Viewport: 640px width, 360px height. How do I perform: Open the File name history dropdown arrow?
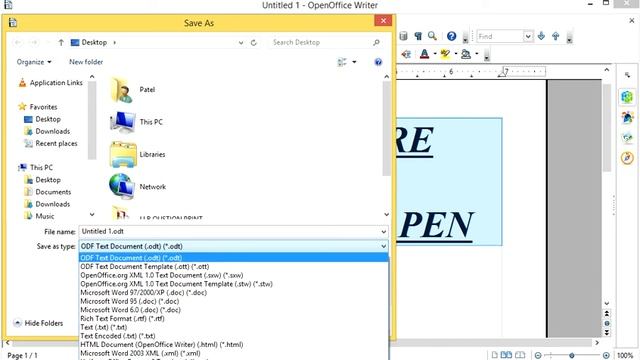coord(384,232)
